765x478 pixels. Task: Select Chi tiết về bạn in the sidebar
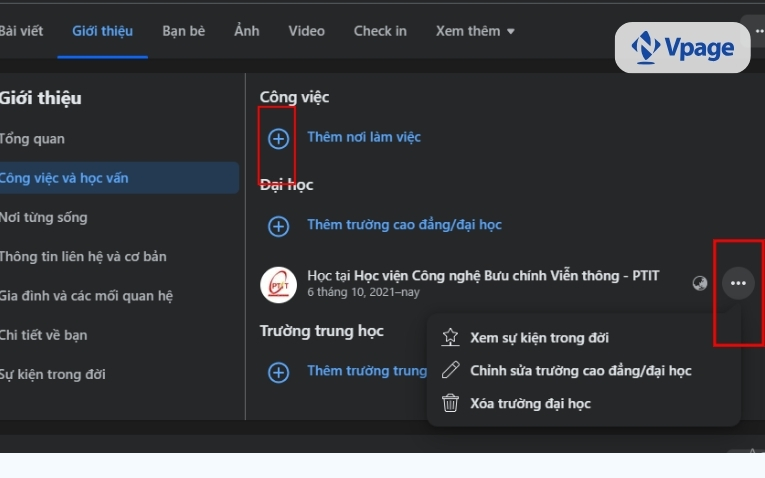pyautogui.click(x=43, y=336)
